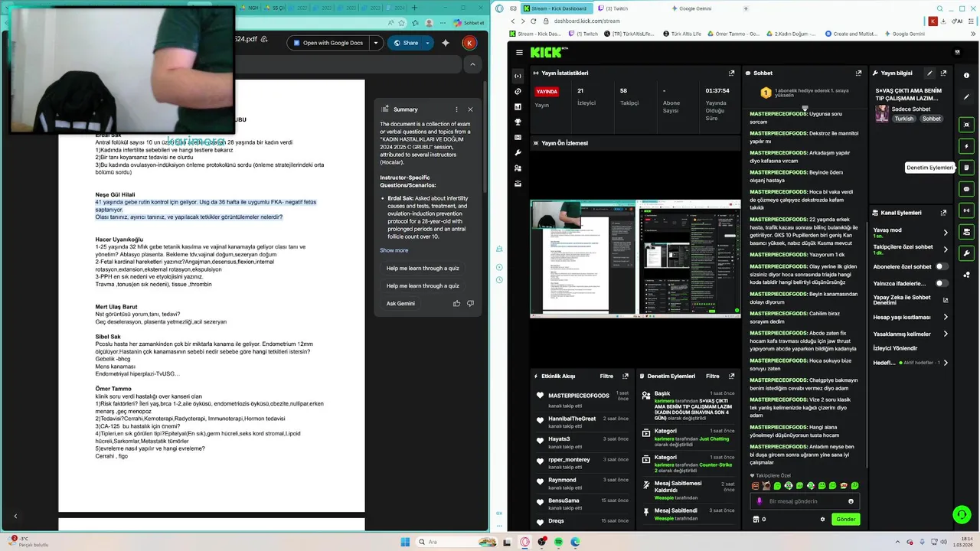Dislike the Gemini summary with thumbs down
980x551 pixels.
coord(470,303)
